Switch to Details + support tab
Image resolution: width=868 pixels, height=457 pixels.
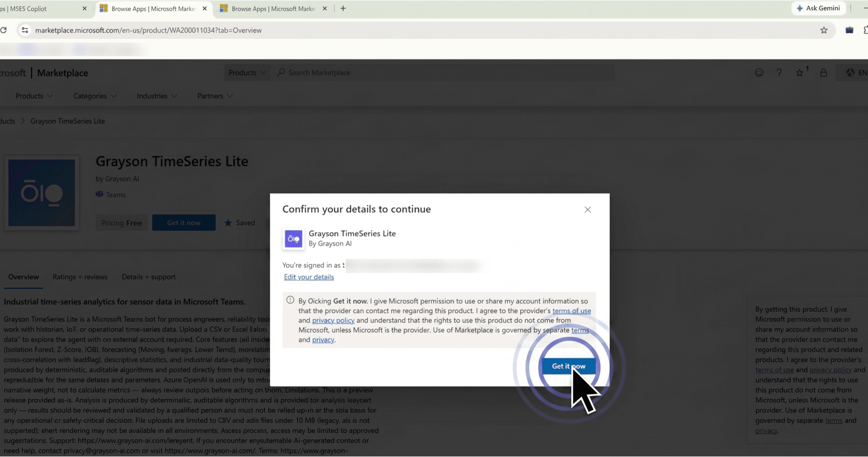click(x=149, y=277)
